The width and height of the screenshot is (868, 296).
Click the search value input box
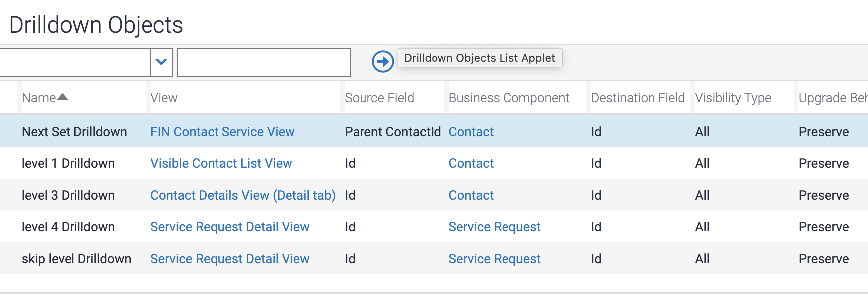point(264,63)
